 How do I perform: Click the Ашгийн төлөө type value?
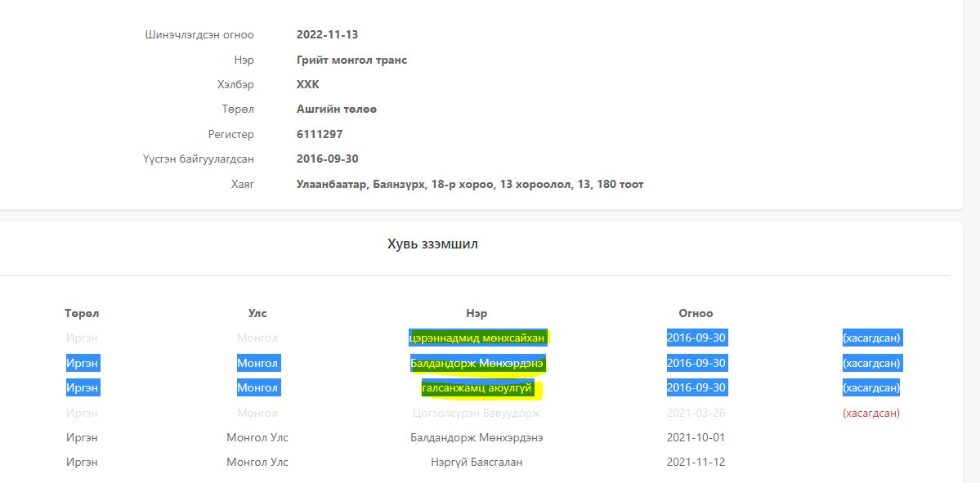click(337, 109)
